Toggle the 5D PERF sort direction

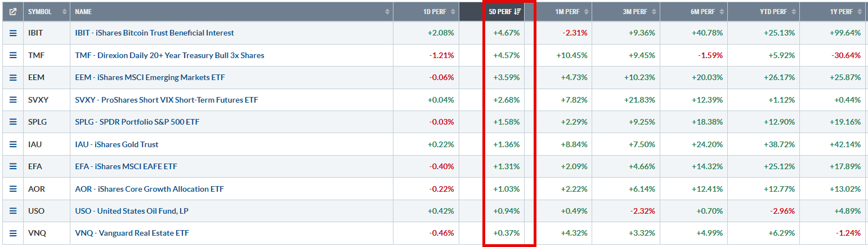coord(504,11)
